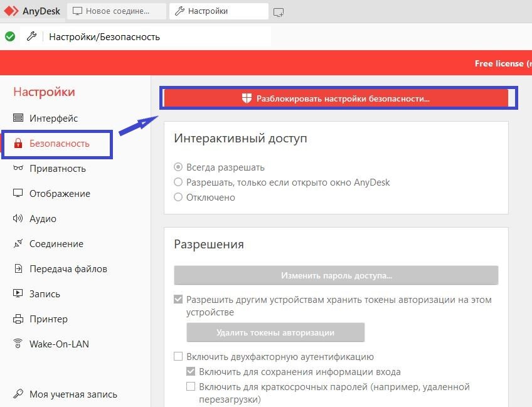Open the Приватность settings section

tap(57, 168)
